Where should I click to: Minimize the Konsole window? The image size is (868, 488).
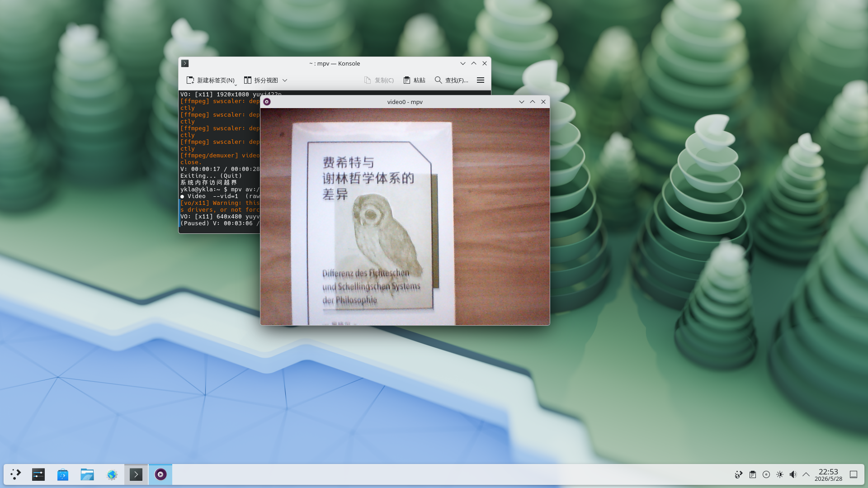(x=463, y=63)
